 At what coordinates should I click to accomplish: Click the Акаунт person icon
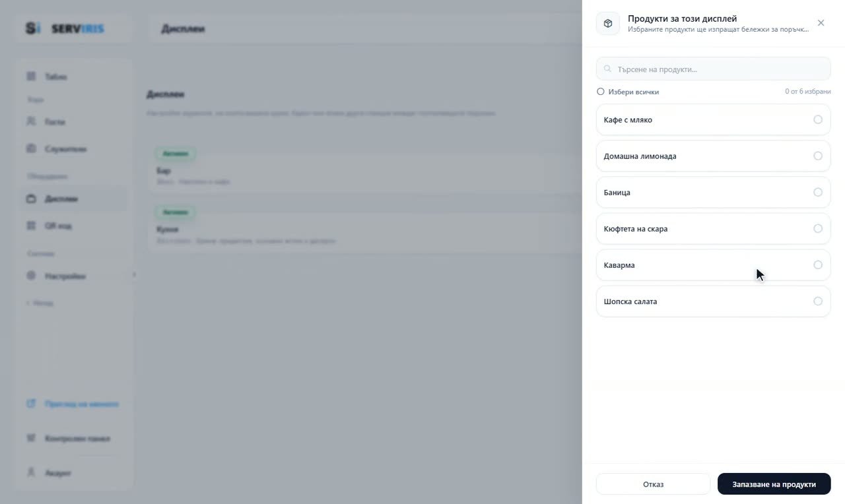click(31, 472)
